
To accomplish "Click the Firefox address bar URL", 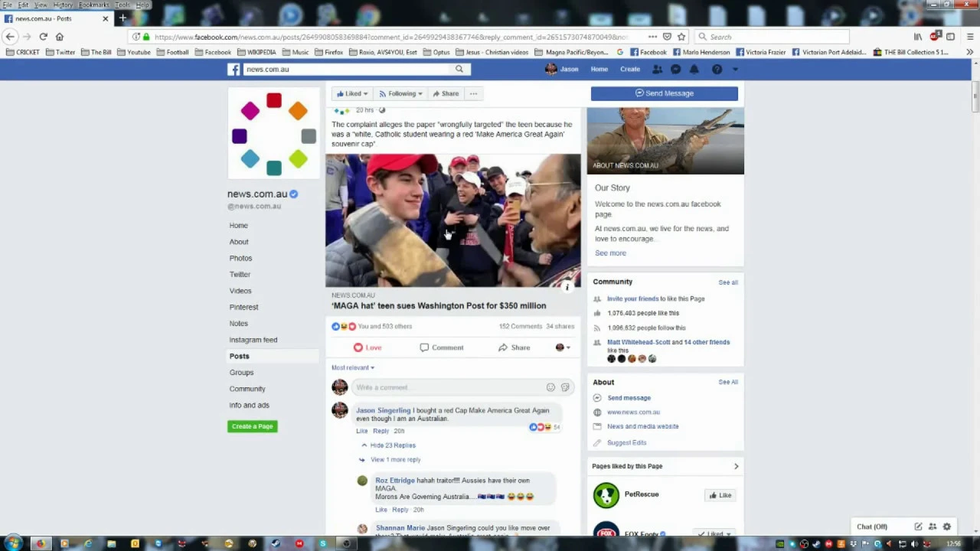I will (x=390, y=37).
